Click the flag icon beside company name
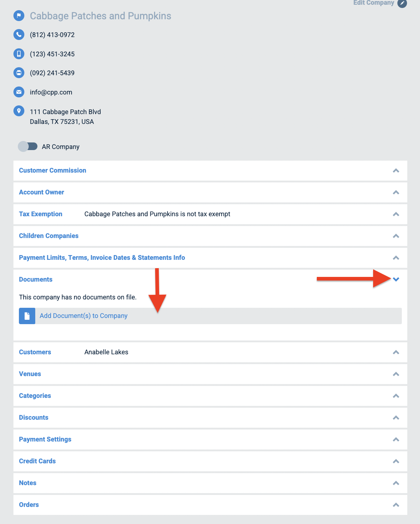420x524 pixels. pos(19,16)
